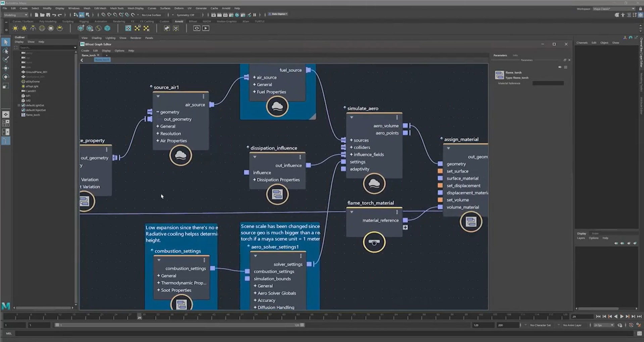Image resolution: width=644 pixels, height=342 pixels.
Task: Click the Arnold physical sky shelf icon
Action: pos(60,28)
